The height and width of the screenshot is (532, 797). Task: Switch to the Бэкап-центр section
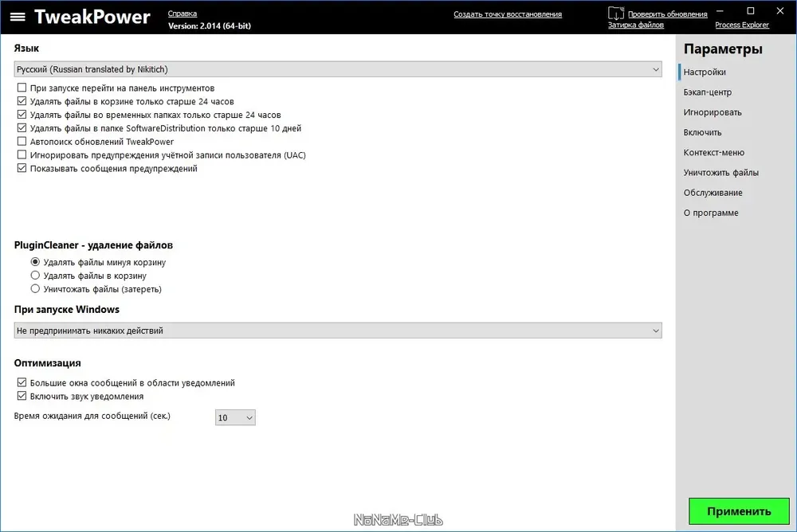point(707,92)
